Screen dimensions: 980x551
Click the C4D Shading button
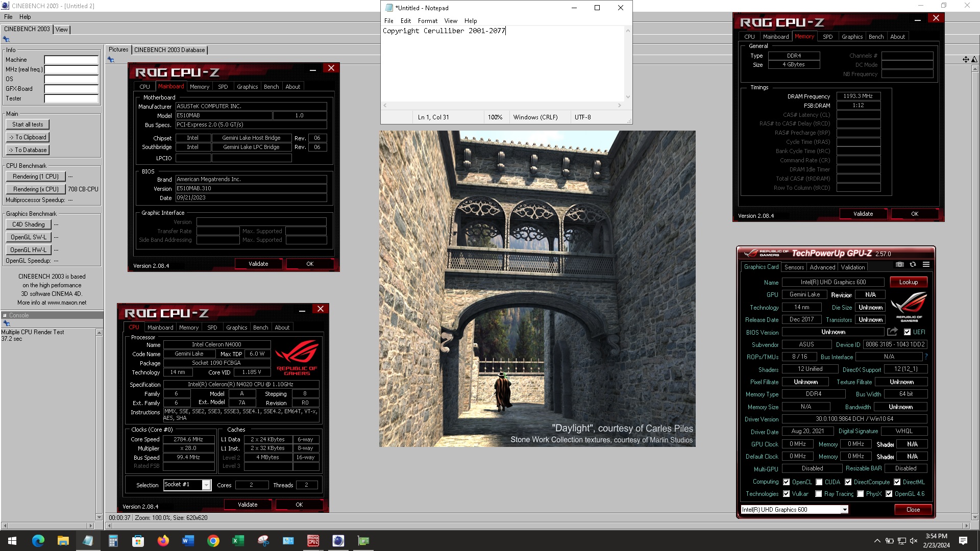tap(29, 224)
